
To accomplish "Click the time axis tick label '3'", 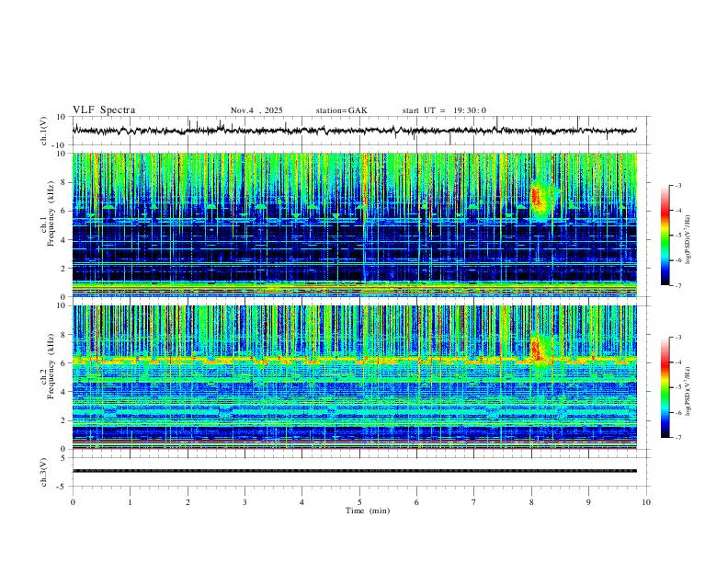I will tap(245, 502).
